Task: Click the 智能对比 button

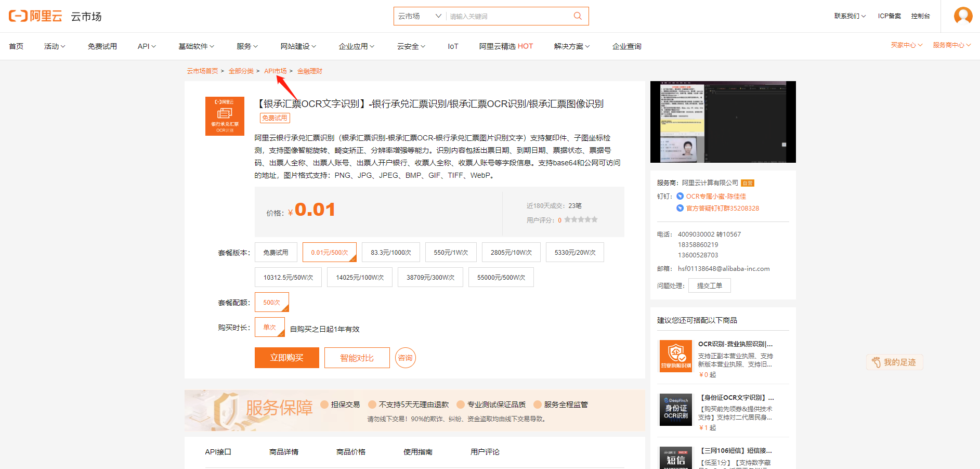Action: [357, 358]
